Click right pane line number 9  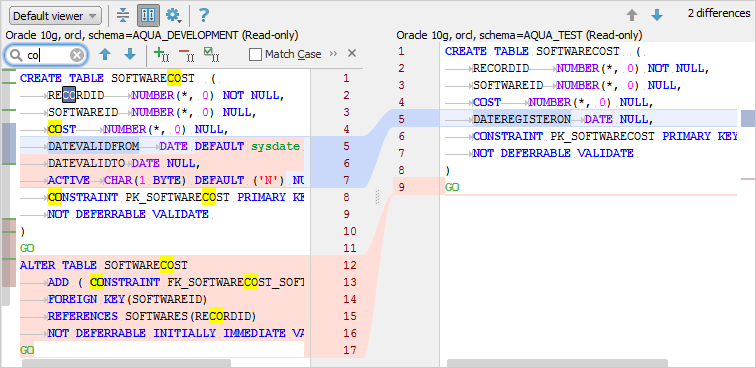[x=402, y=187]
